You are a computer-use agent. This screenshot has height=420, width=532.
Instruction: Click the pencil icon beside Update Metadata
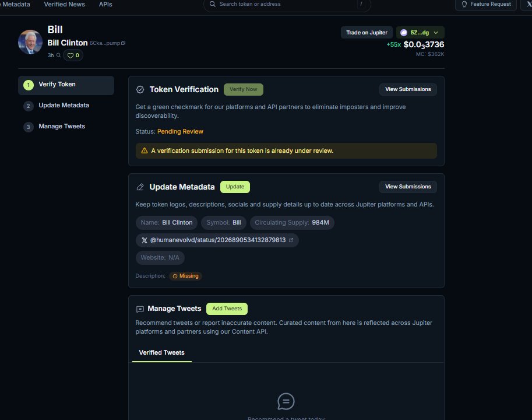(140, 187)
